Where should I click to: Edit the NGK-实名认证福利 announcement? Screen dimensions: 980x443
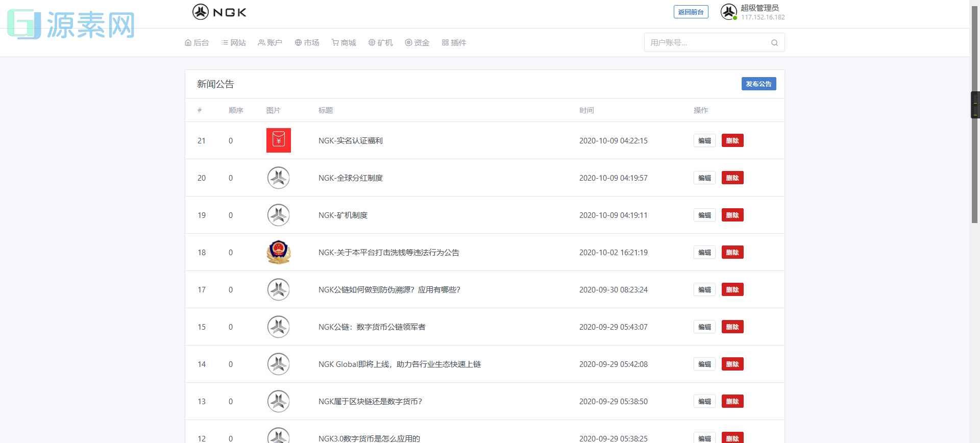[704, 140]
